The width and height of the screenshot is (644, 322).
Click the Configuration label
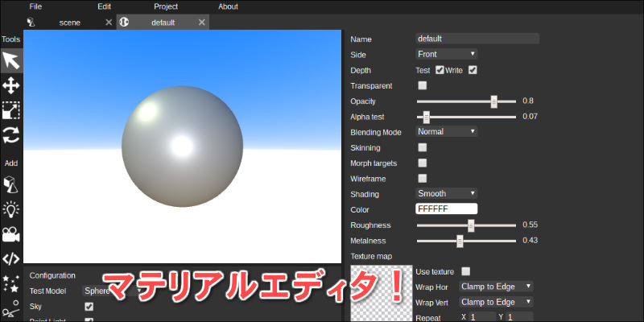click(x=52, y=275)
